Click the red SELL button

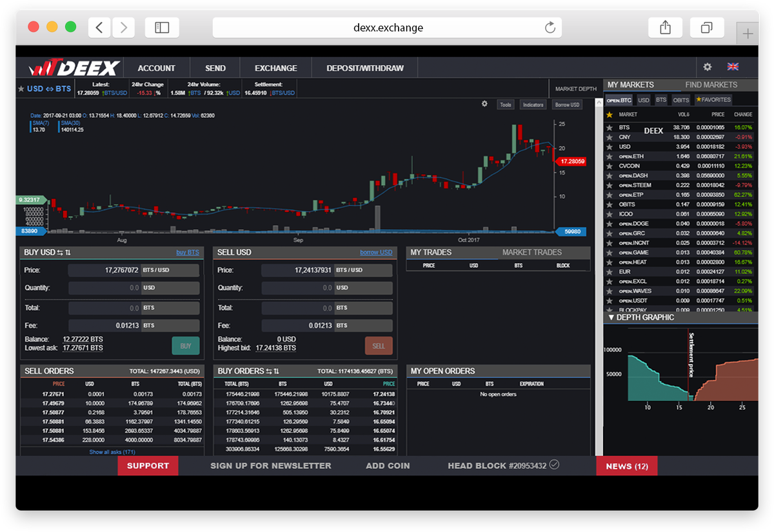pos(379,346)
